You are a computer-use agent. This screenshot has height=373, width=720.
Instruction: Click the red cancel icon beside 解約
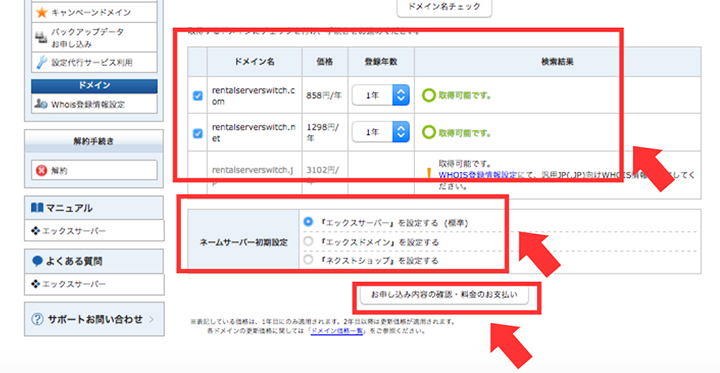[x=41, y=170]
